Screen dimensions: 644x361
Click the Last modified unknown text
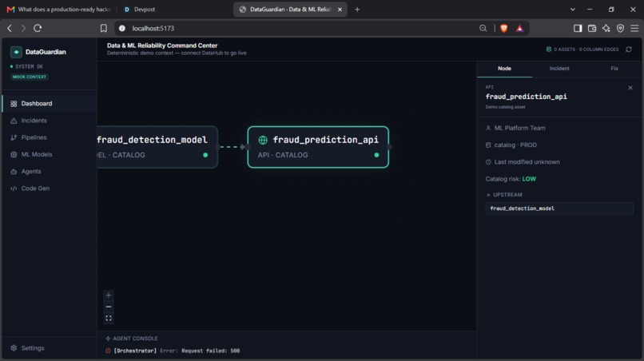click(527, 162)
